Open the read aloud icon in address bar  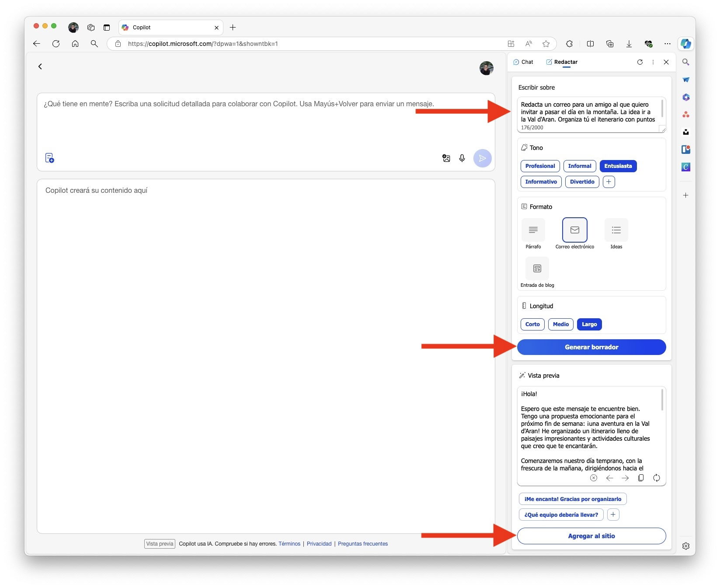tap(529, 44)
